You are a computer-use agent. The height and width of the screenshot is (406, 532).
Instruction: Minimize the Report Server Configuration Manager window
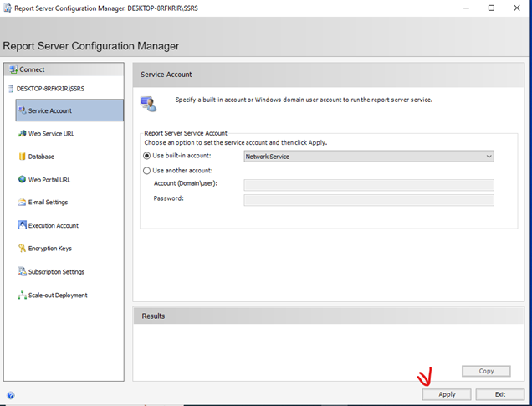tap(466, 8)
